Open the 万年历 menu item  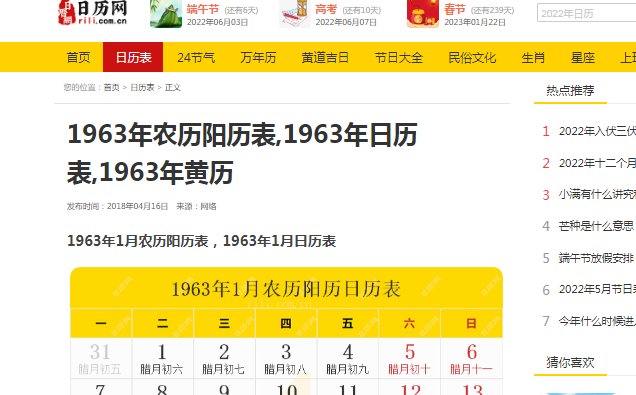258,57
